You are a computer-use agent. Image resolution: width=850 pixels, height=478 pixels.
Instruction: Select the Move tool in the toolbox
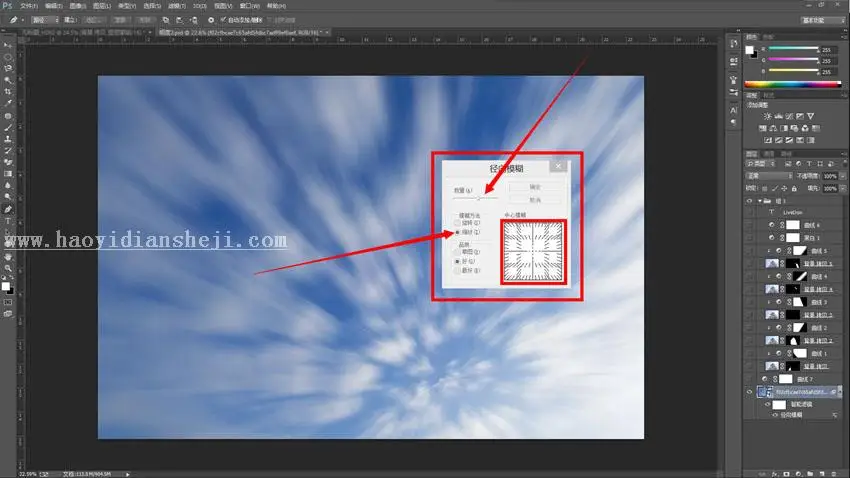8,46
